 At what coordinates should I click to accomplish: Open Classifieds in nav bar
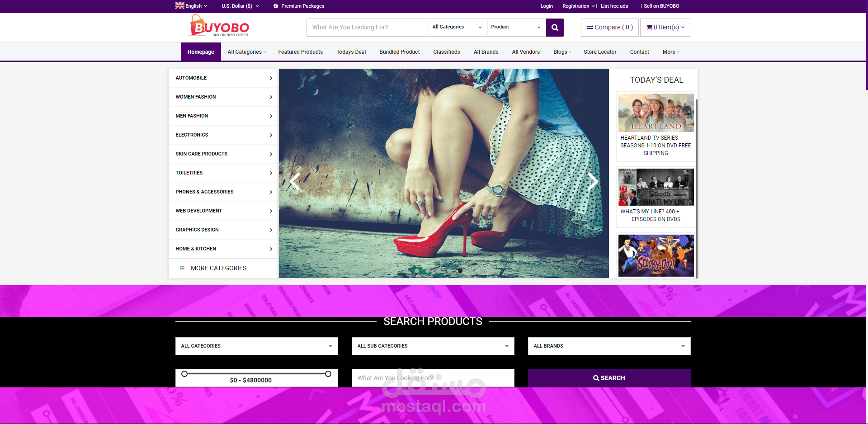pyautogui.click(x=446, y=52)
